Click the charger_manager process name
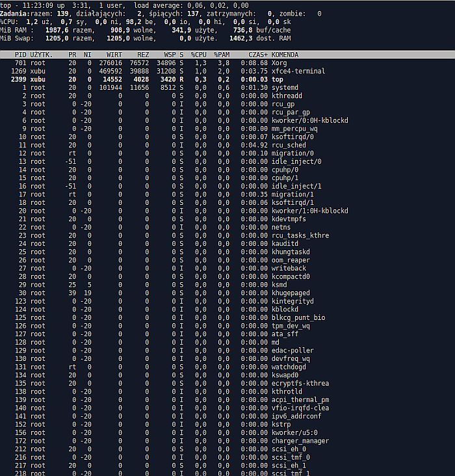Screen dimensions: 455x476 tap(300, 441)
